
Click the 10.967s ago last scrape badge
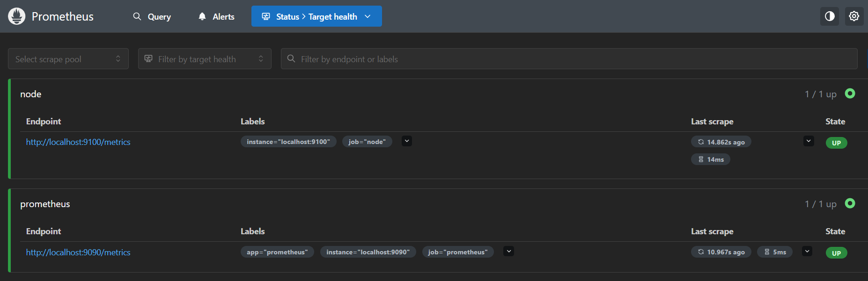click(721, 252)
